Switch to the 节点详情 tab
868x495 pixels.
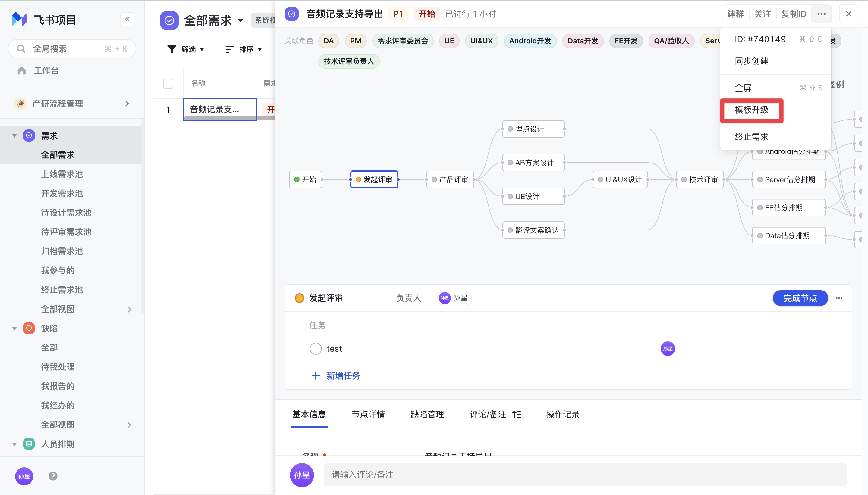(368, 414)
